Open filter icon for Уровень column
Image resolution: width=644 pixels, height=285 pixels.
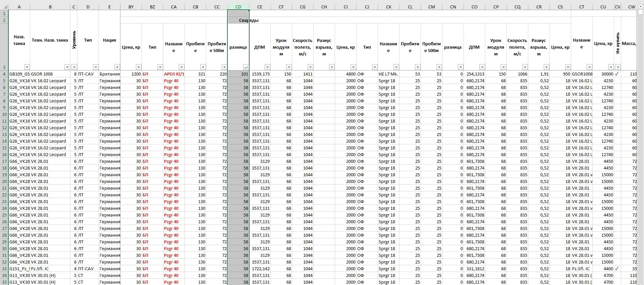tap(74, 67)
